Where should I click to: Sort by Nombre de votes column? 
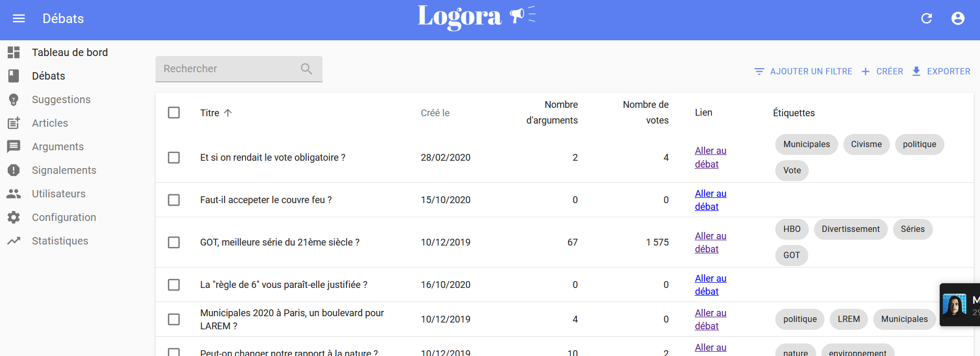pyautogui.click(x=645, y=113)
